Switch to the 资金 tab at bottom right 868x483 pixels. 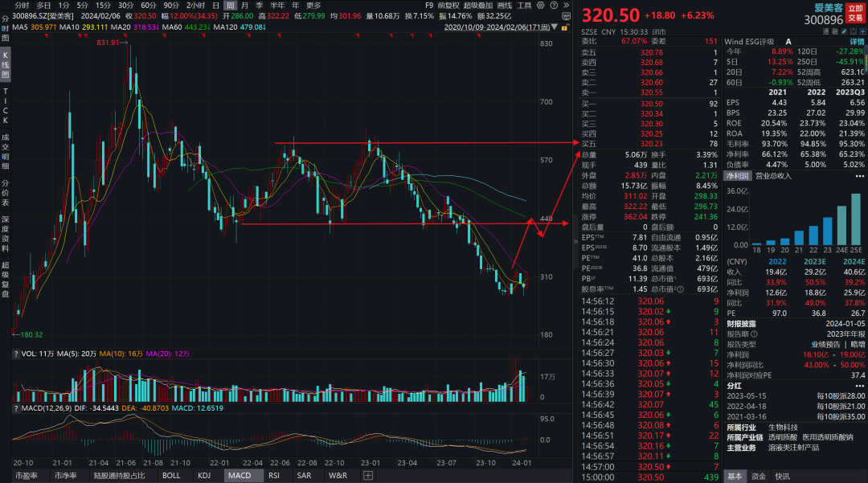(759, 476)
